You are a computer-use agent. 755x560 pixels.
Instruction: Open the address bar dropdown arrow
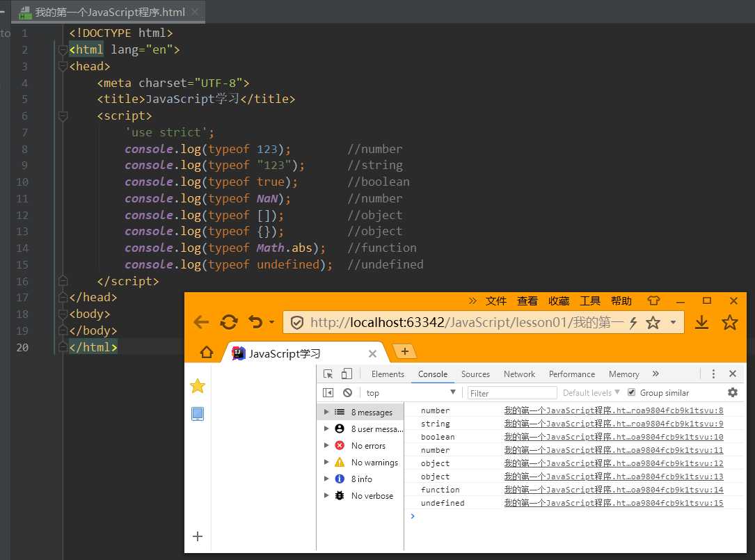[673, 322]
